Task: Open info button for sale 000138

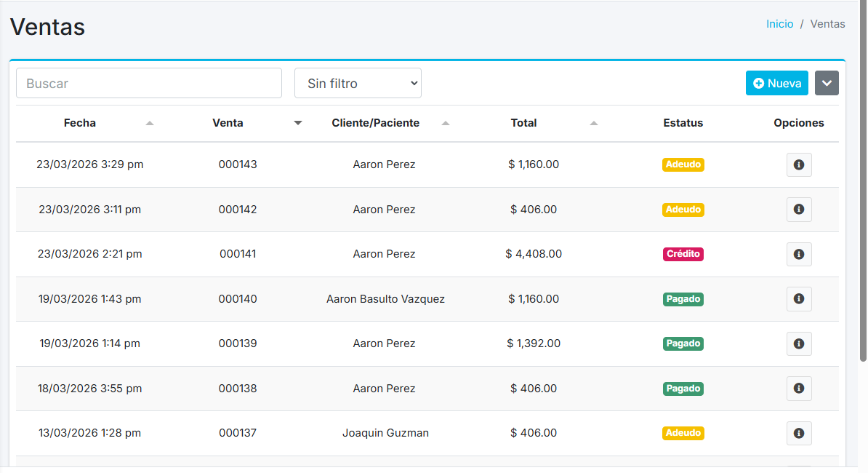Action: pos(799,389)
